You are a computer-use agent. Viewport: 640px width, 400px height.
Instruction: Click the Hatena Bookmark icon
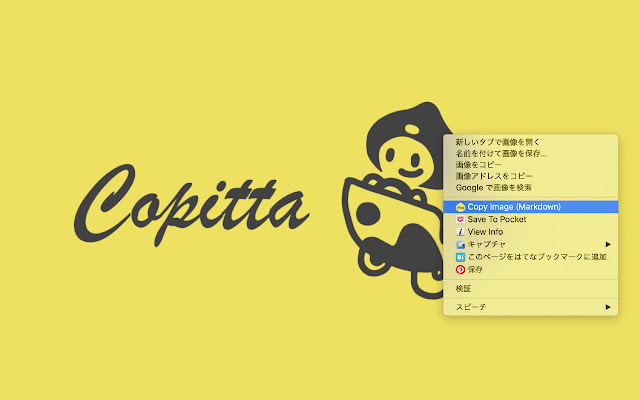[460, 257]
